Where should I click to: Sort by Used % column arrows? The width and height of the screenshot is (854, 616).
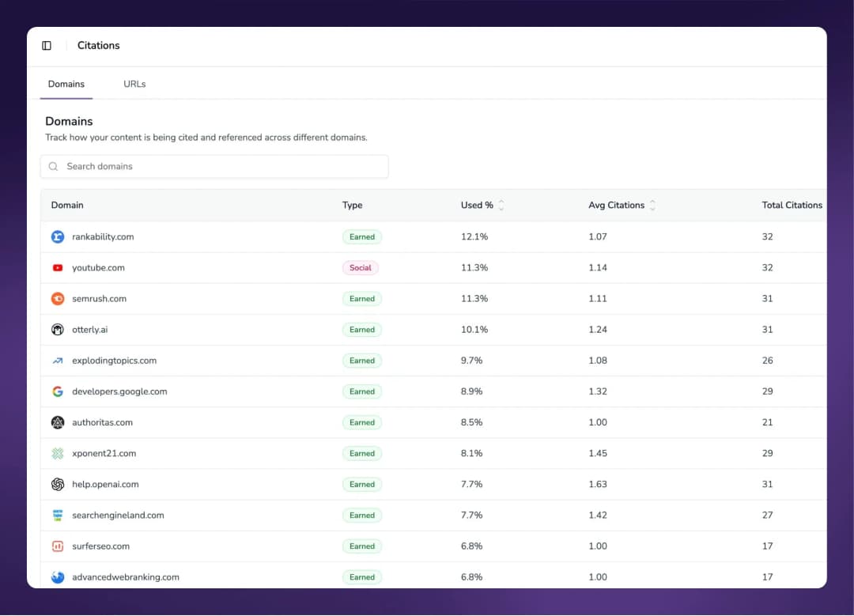[501, 206]
